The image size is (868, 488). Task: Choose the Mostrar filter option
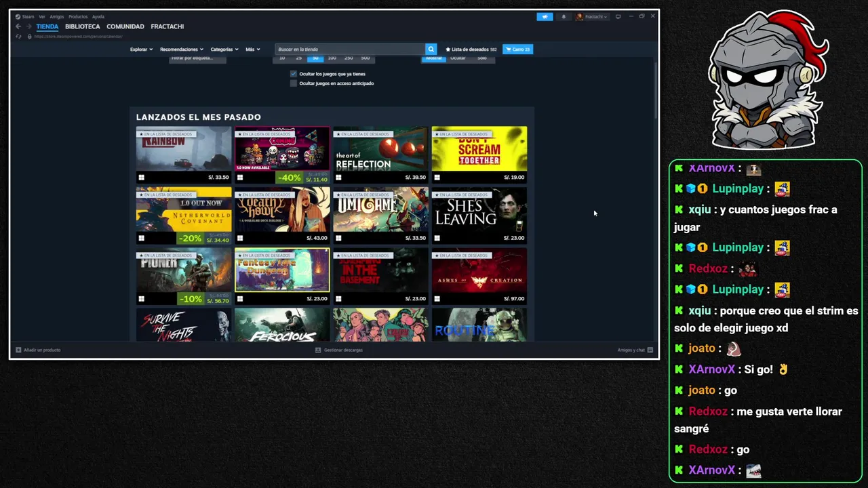coord(434,58)
